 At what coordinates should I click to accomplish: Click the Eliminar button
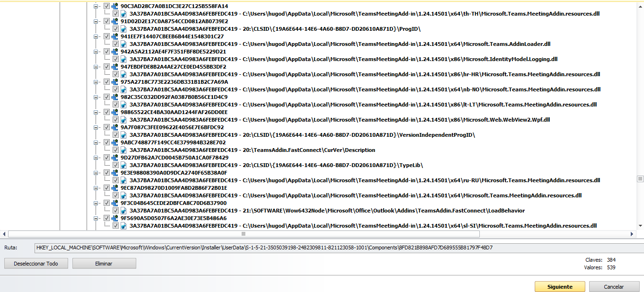pyautogui.click(x=104, y=264)
